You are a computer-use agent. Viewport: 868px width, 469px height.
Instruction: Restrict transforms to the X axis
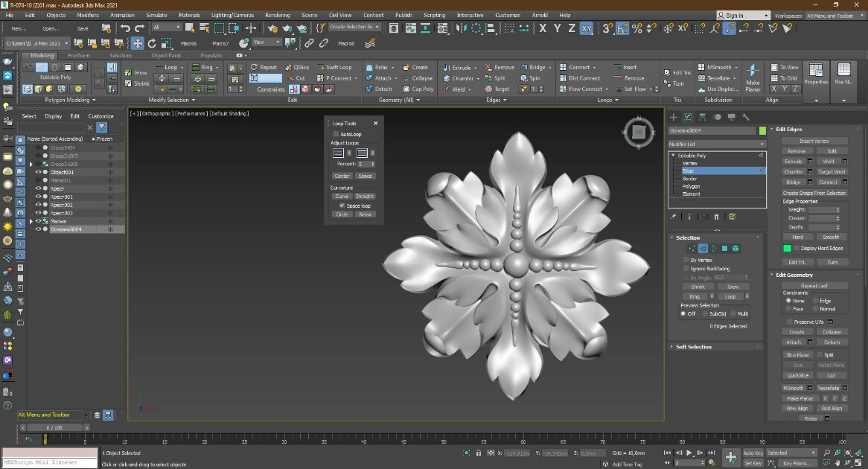tap(543, 28)
